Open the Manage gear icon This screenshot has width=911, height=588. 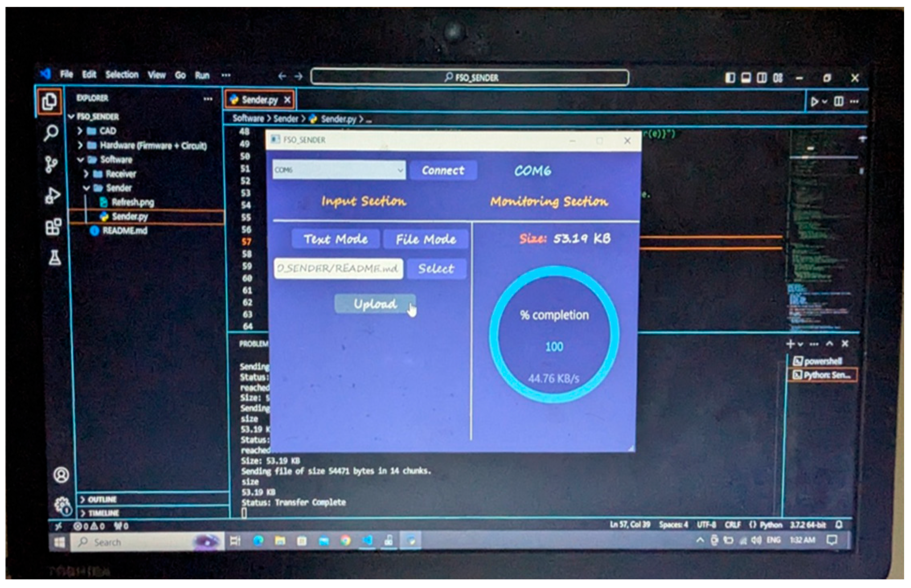pyautogui.click(x=63, y=506)
